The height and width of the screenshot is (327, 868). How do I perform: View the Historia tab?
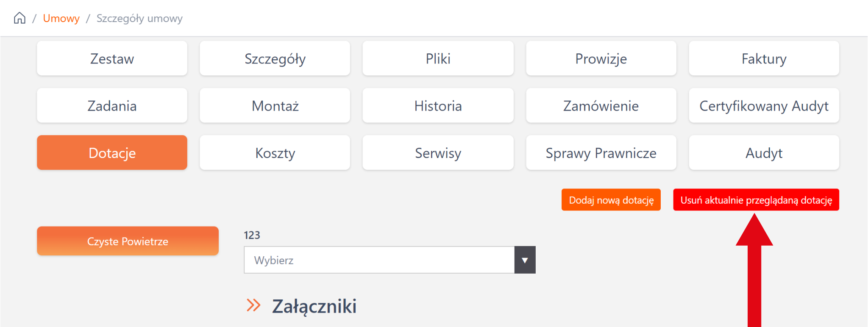(x=438, y=105)
